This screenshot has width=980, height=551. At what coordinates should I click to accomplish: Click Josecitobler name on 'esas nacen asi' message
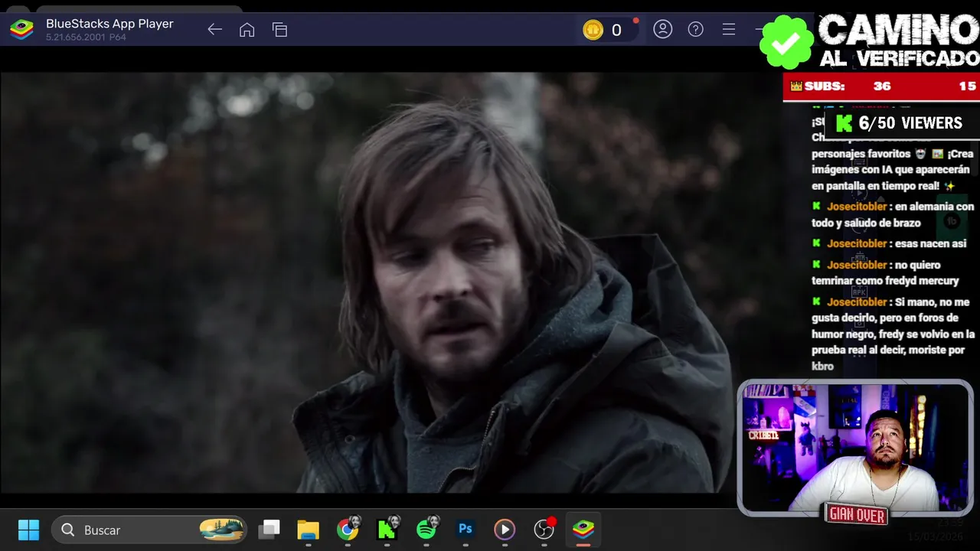tap(857, 243)
